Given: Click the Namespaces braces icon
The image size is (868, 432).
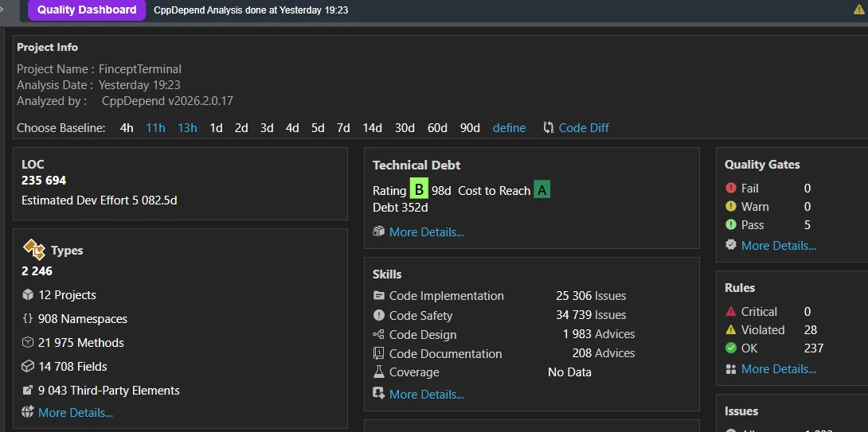Looking at the screenshot, I should 28,318.
